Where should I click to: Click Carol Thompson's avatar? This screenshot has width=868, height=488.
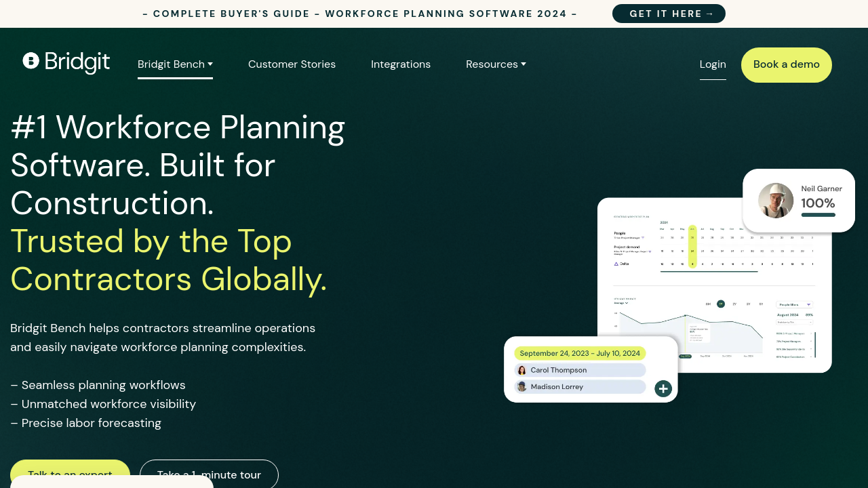pos(521,370)
